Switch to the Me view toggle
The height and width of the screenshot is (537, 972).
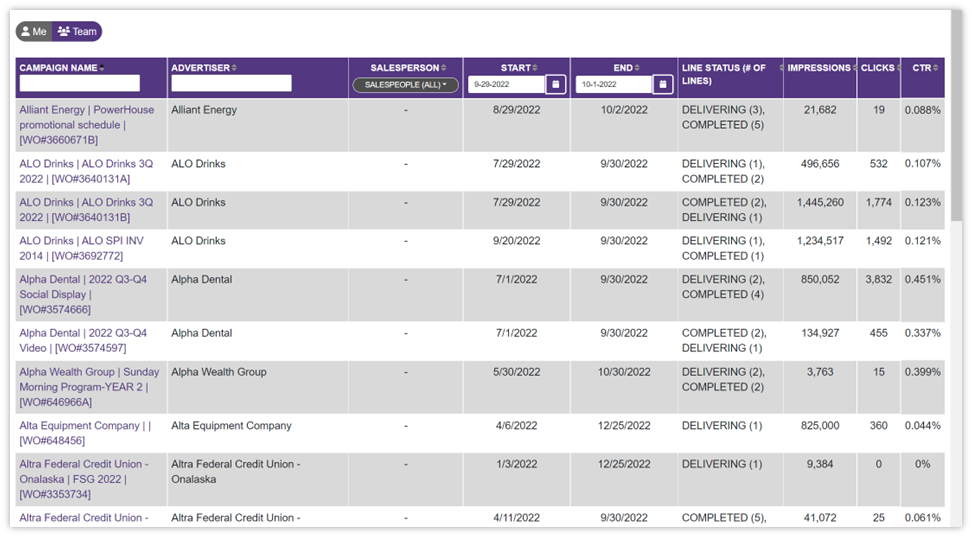[x=34, y=32]
